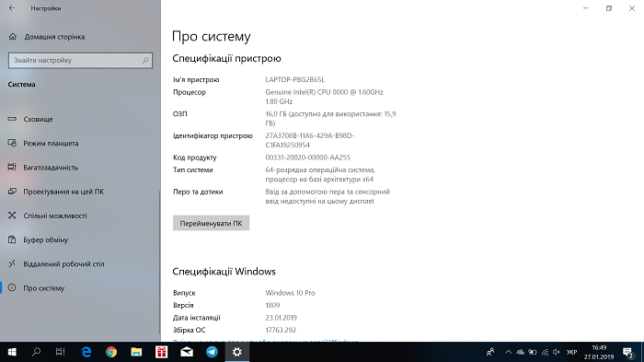Viewport: 644px width, 362px height.
Task: Click the volume speaker tray icon
Action: [557, 352]
